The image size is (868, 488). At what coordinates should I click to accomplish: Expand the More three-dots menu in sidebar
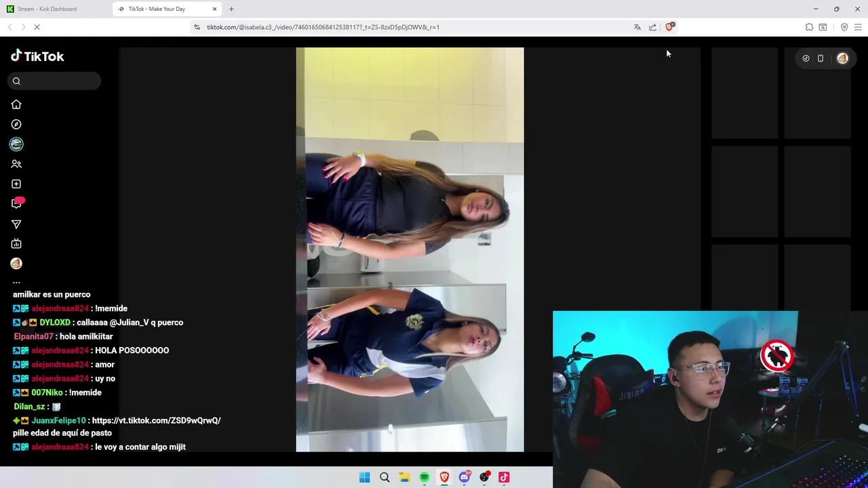[x=16, y=282]
